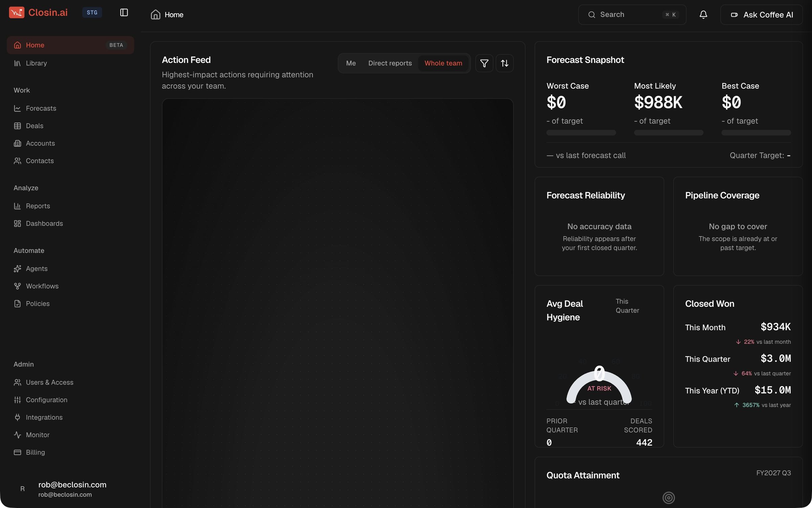812x508 pixels.
Task: Click the $934K This Month value
Action: click(775, 327)
